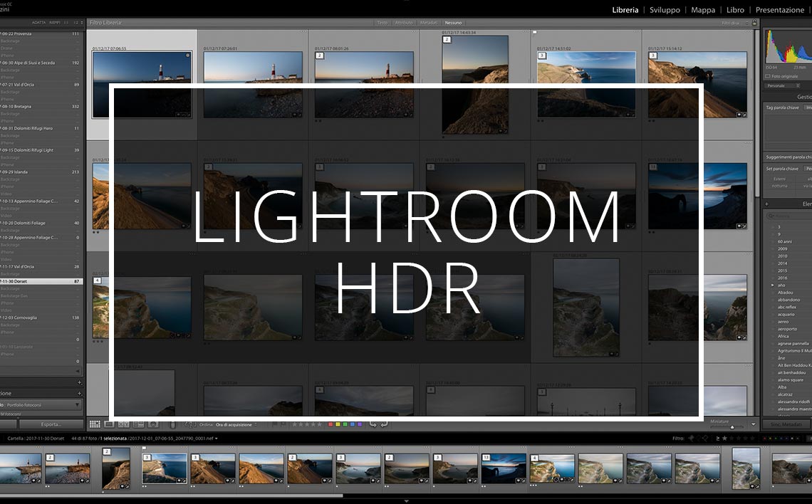This screenshot has height=504, width=812.
Task: Switch to Loupe view in toolbar
Action: (x=109, y=424)
